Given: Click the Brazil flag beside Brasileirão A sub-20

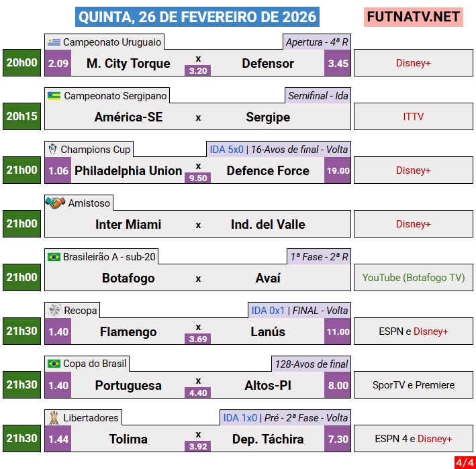Looking at the screenshot, I should (54, 256).
